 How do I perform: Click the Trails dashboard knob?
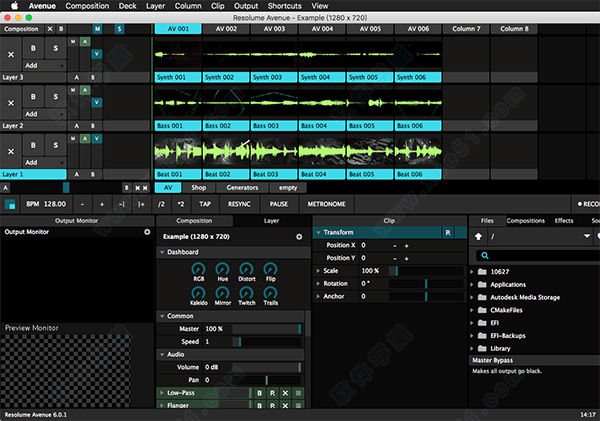point(271,293)
